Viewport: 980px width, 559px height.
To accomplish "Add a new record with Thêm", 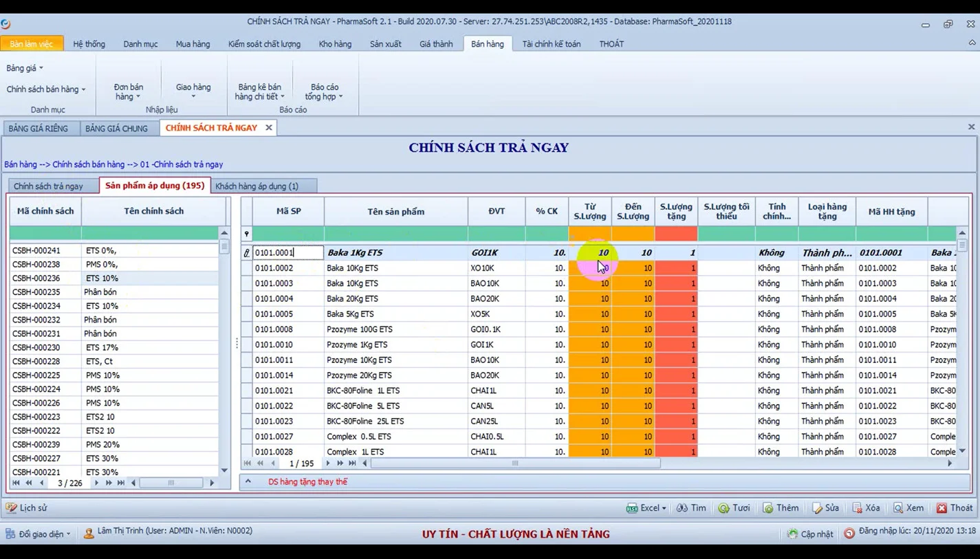I will pos(781,508).
